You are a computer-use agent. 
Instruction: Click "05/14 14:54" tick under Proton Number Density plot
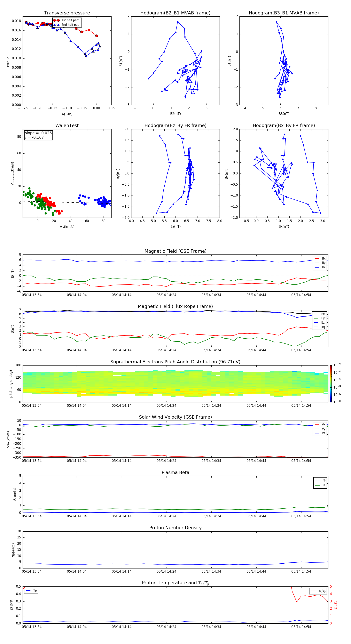(301, 571)
